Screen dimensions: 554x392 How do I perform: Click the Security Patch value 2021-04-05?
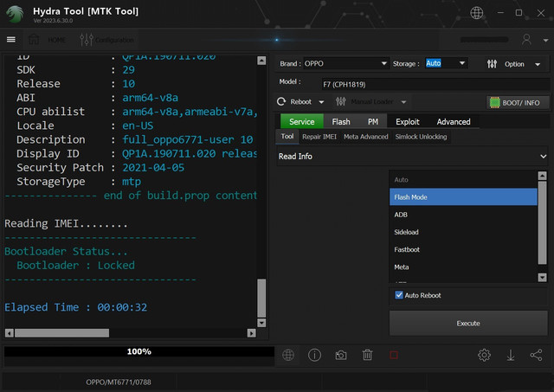pyautogui.click(x=153, y=167)
